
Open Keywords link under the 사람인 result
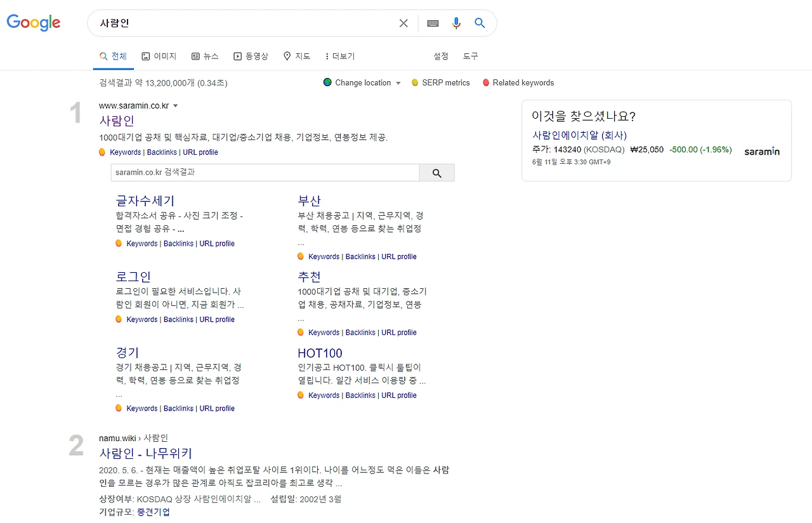click(x=125, y=152)
